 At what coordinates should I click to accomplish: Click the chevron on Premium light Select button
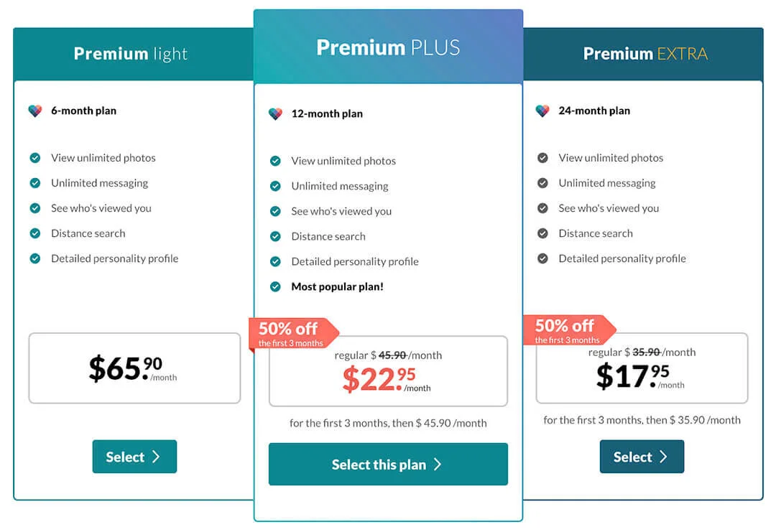(156, 457)
